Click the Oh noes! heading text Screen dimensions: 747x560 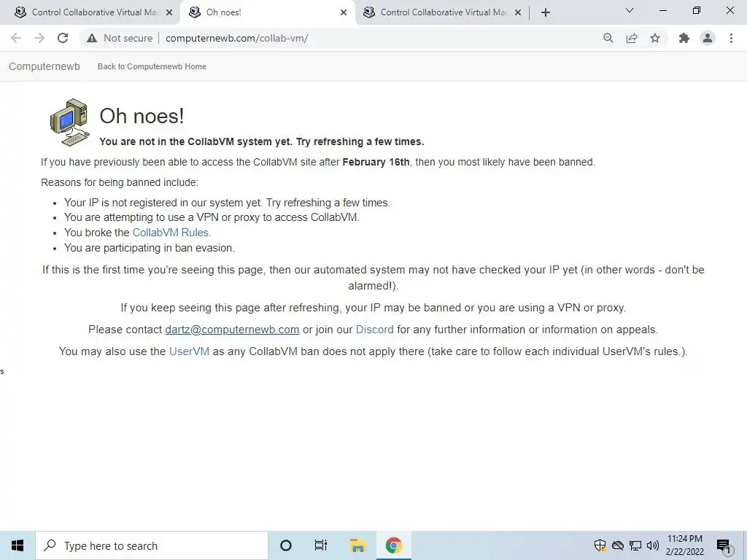[142, 116]
